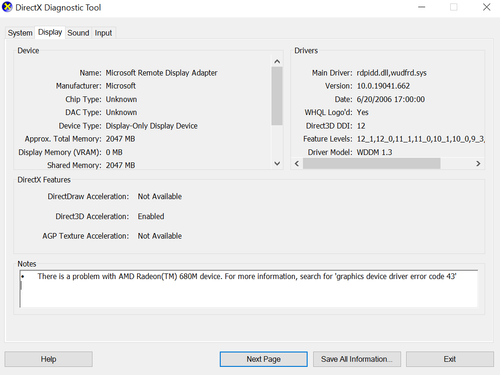Close the DirectX Diagnostic Tool window

[487, 7]
